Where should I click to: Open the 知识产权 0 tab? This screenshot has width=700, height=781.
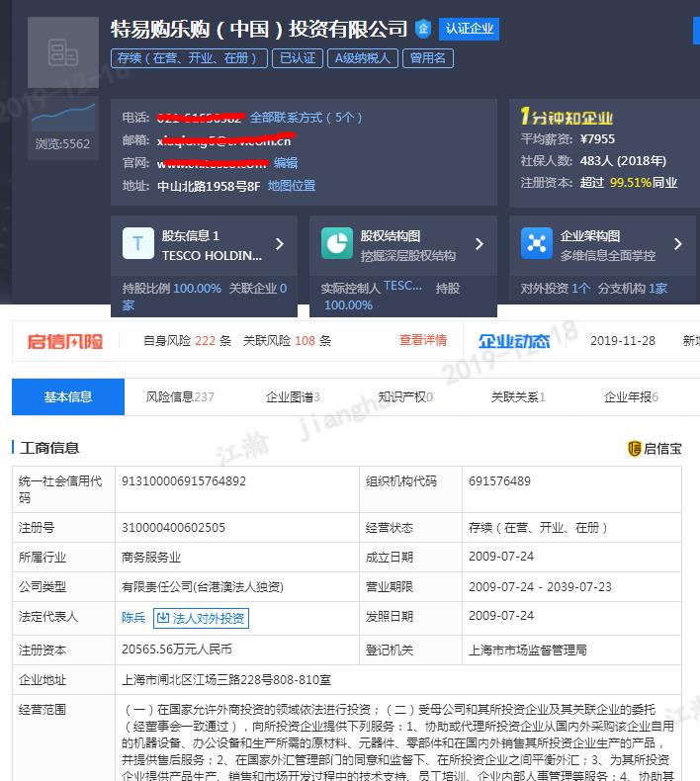coord(405,397)
